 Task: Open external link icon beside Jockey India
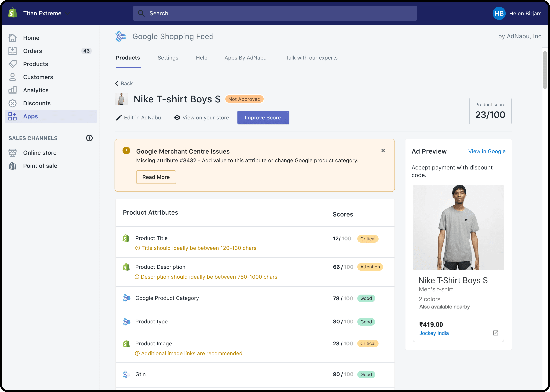[495, 333]
